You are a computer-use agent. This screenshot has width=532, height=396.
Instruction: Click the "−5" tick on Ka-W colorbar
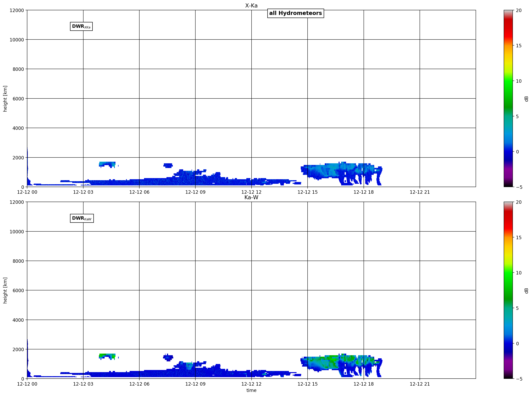click(519, 379)
